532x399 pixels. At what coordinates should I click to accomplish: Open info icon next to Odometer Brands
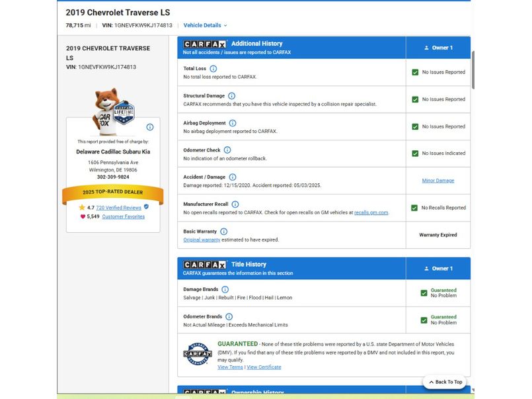(x=229, y=316)
